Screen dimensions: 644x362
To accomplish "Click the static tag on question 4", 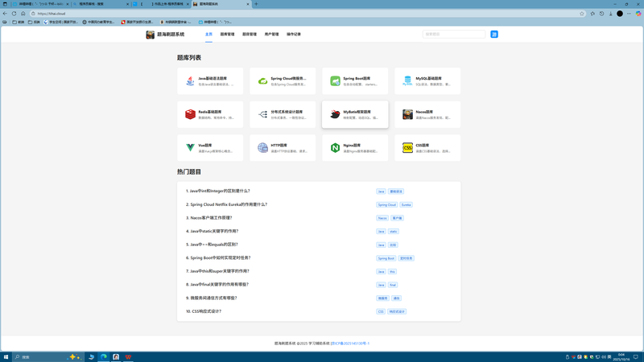I will pos(393,232).
